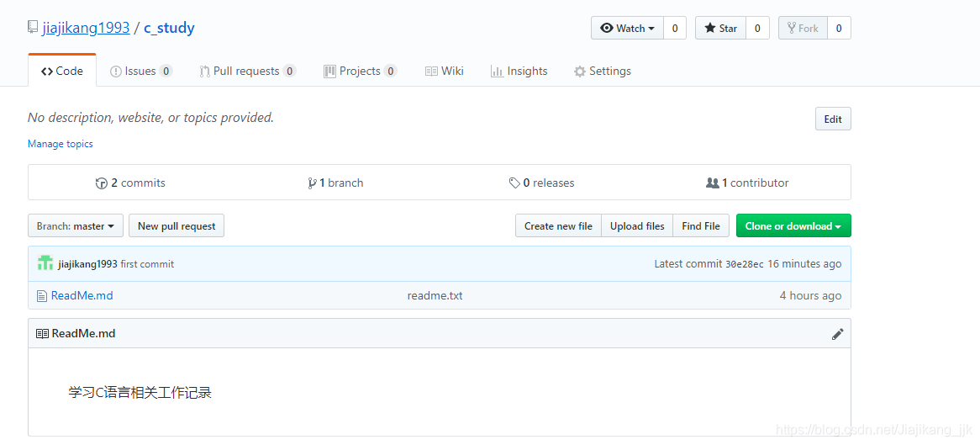The height and width of the screenshot is (445, 980).
Task: Open the 'first commit' message link
Action: tap(147, 264)
